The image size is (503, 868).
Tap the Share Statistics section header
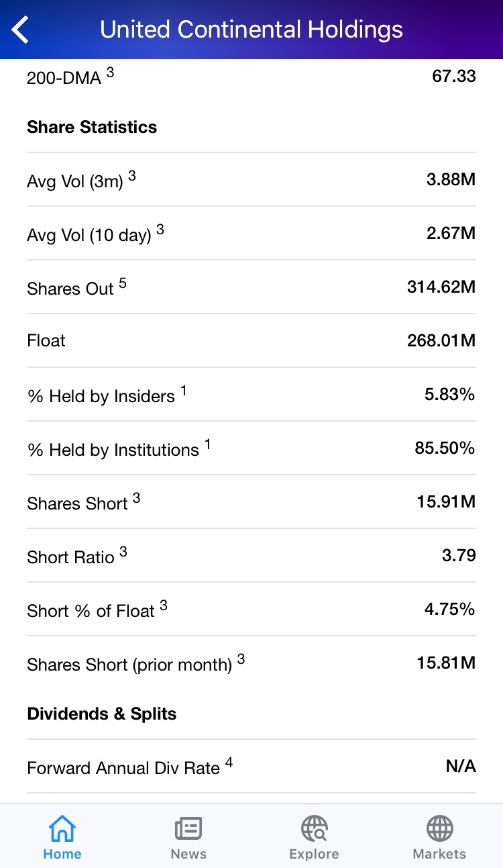click(x=92, y=127)
